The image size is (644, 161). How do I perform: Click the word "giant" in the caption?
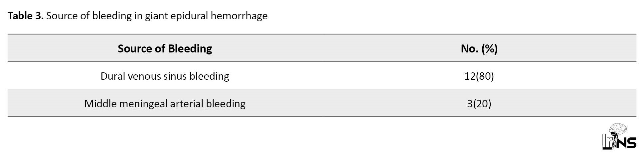(x=156, y=16)
